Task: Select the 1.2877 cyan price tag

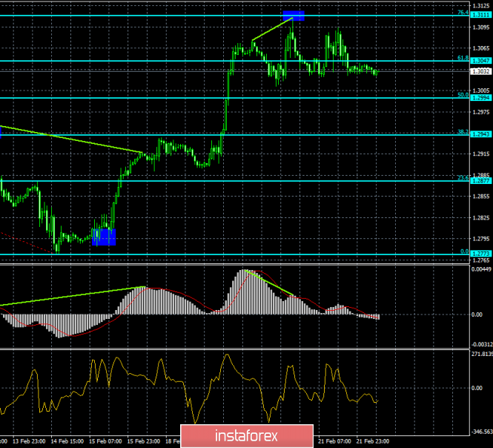Action: pos(481,181)
